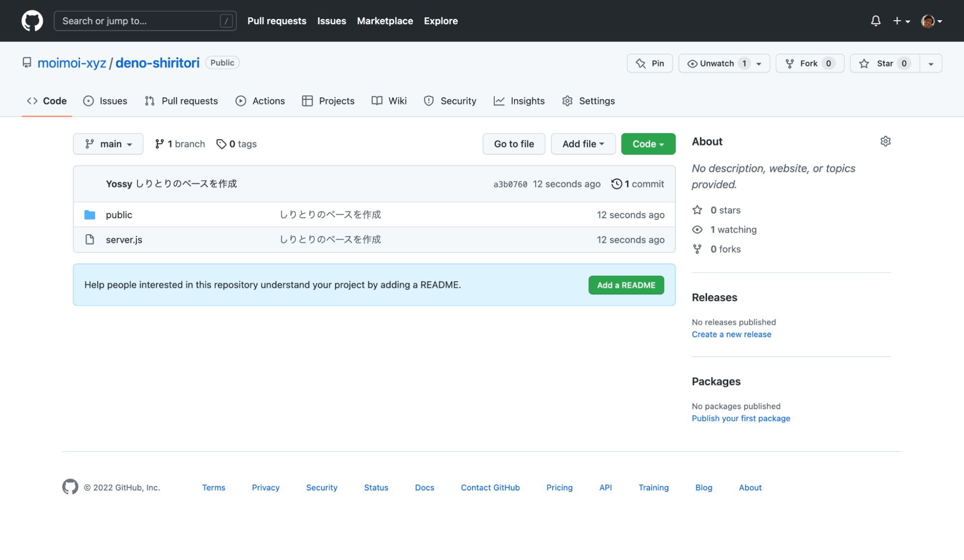Image resolution: width=964 pixels, height=560 pixels.
Task: Open About section settings gear
Action: click(885, 141)
